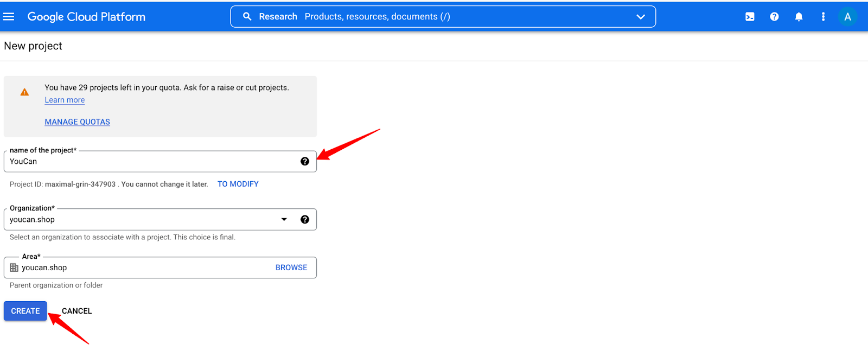This screenshot has height=363, width=868.
Task: Open the Learn more link
Action: click(x=65, y=100)
